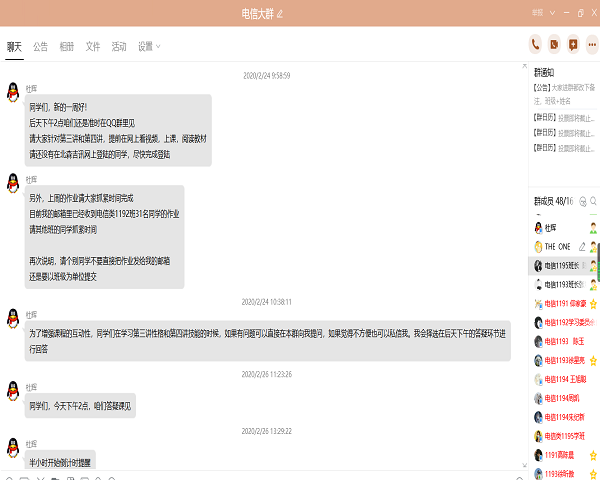Select the member row reading 电信1193 with a two-character name

(563, 341)
